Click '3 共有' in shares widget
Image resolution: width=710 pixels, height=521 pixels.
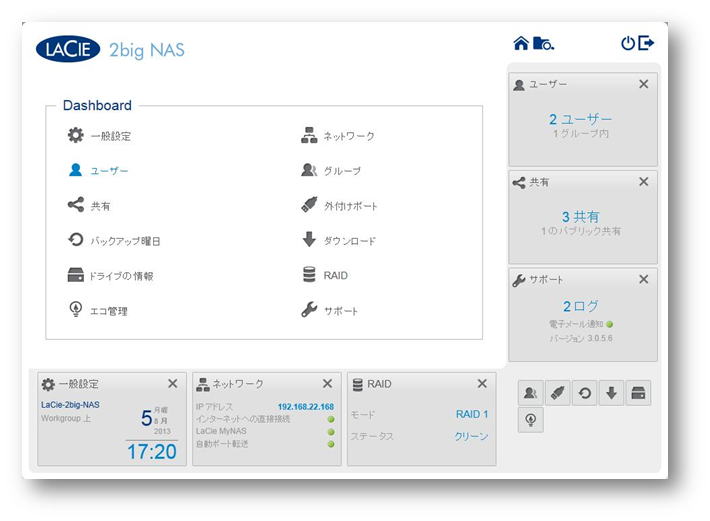(x=580, y=217)
